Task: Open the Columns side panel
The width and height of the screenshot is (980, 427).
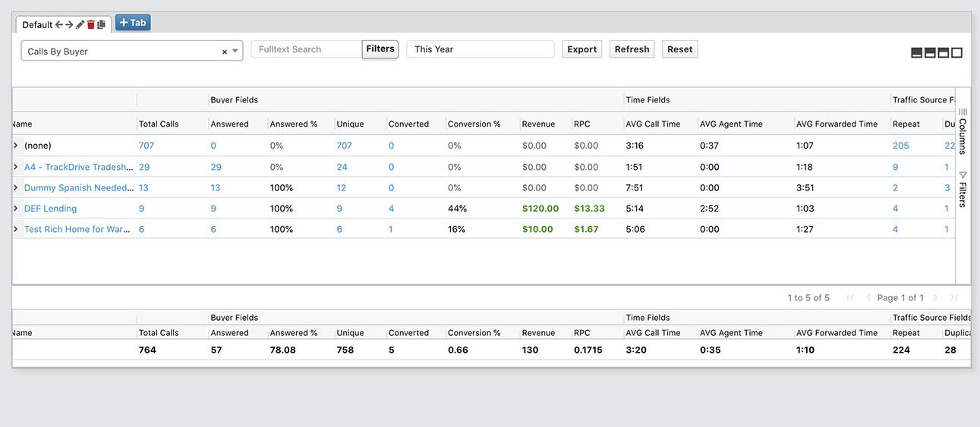Action: click(963, 131)
